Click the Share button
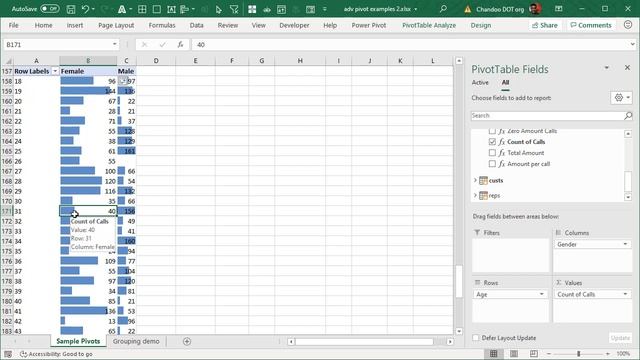The width and height of the screenshot is (640, 360). coord(544,25)
